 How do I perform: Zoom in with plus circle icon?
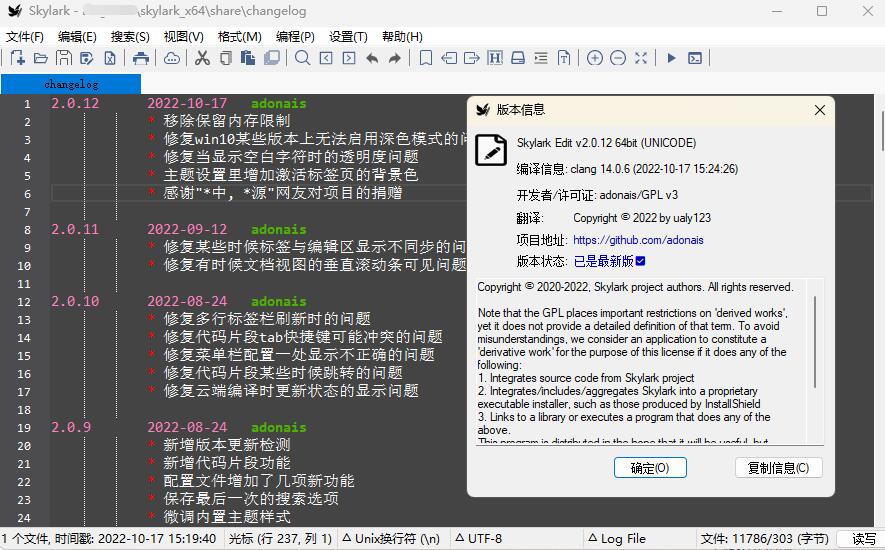pos(595,58)
